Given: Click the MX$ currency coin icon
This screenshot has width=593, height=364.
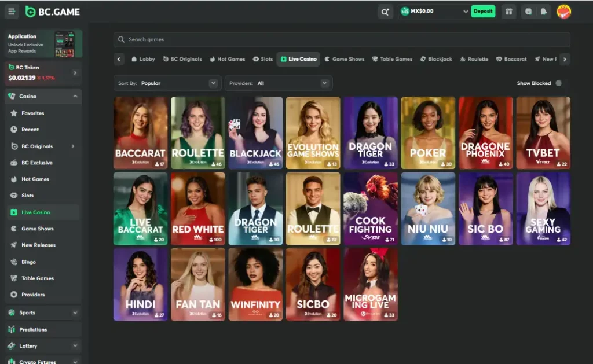Looking at the screenshot, I should (x=405, y=12).
